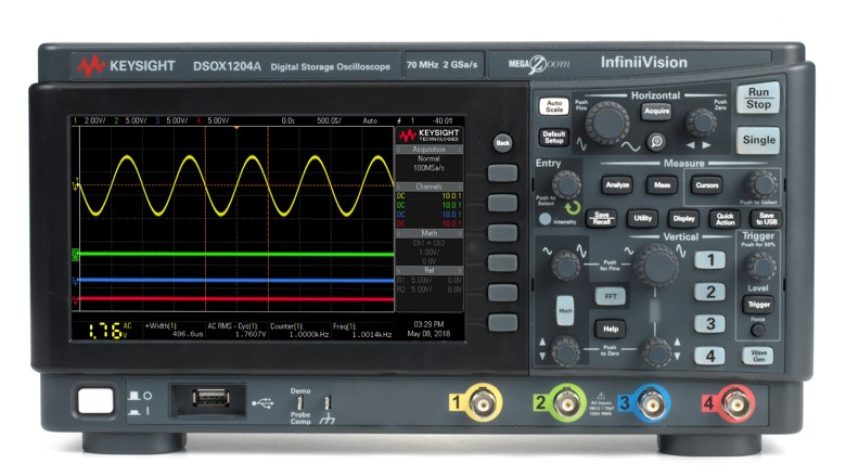
Task: Click the math scale knob above the Math key
Action: tap(565, 265)
